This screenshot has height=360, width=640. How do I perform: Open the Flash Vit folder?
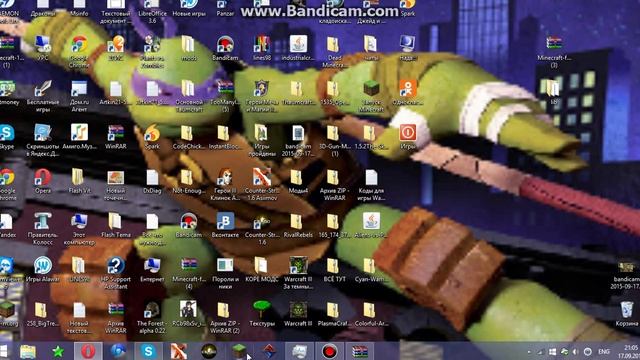(x=79, y=181)
